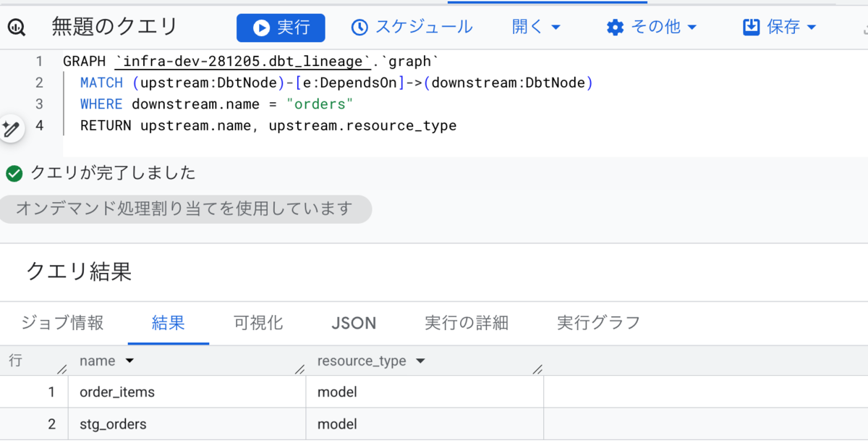Select the order_items cell
The width and height of the screenshot is (868, 446).
pos(187,392)
